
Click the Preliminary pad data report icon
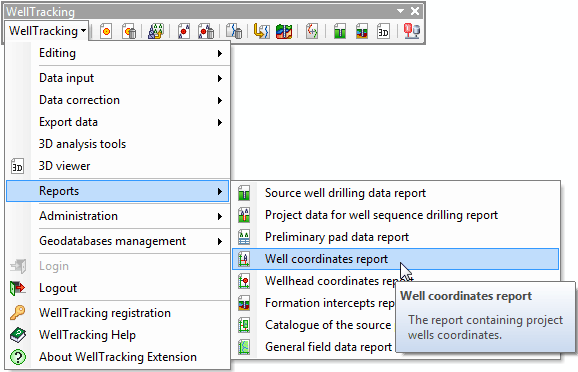point(244,237)
